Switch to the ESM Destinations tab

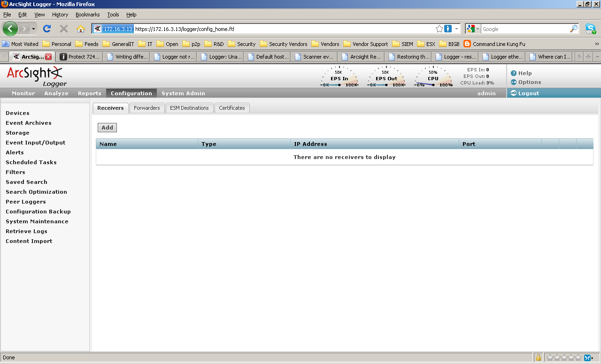189,108
